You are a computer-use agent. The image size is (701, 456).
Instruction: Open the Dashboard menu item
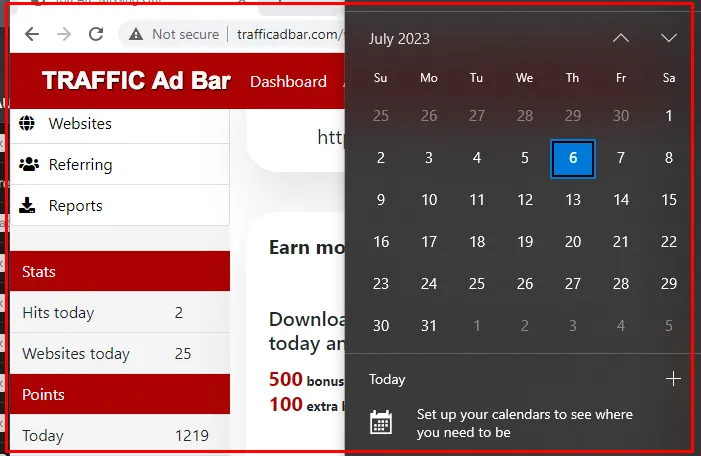point(288,82)
